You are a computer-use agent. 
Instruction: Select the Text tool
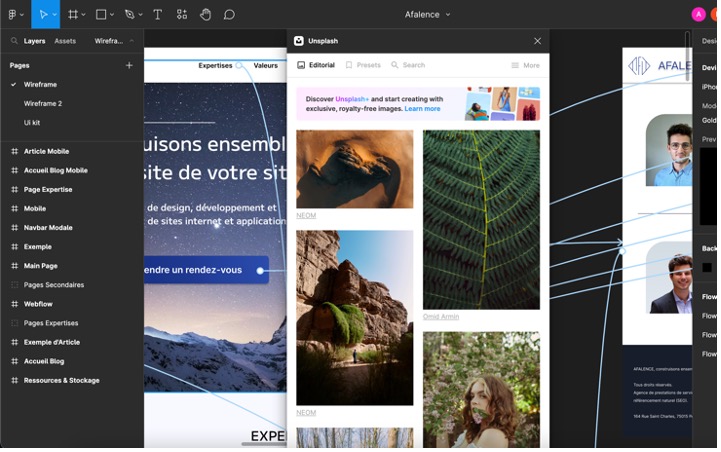[x=157, y=15]
